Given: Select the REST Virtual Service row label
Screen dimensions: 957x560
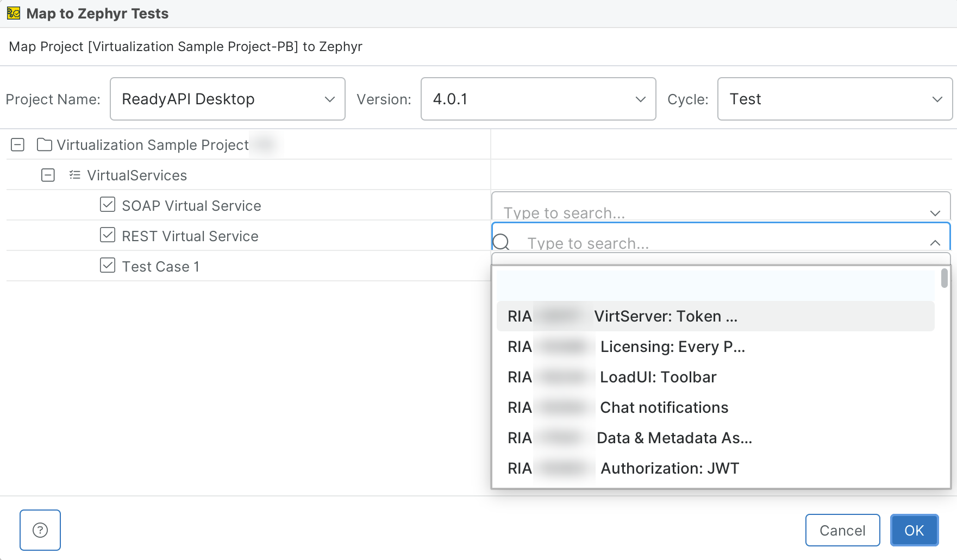Looking at the screenshot, I should click(x=190, y=236).
